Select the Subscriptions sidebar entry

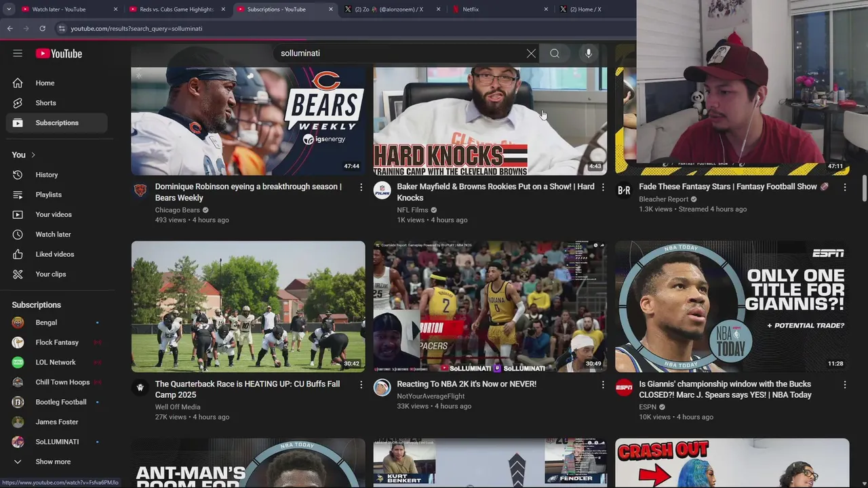click(57, 123)
